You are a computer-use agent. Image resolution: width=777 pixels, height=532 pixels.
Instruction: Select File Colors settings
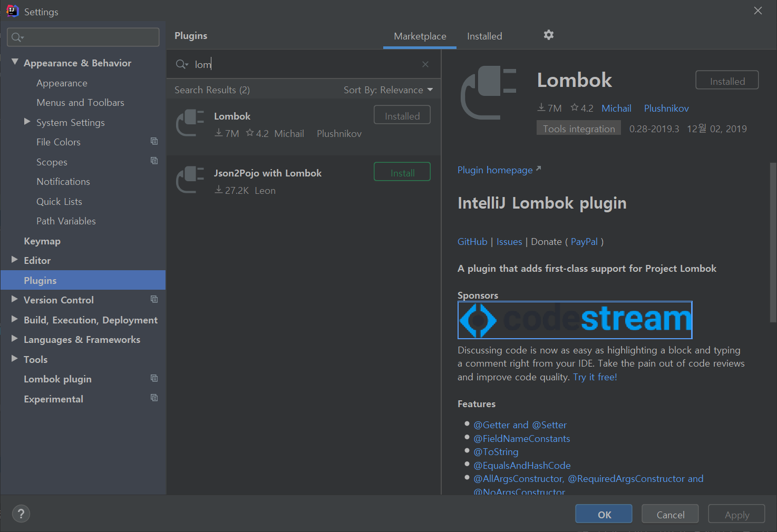59,142
